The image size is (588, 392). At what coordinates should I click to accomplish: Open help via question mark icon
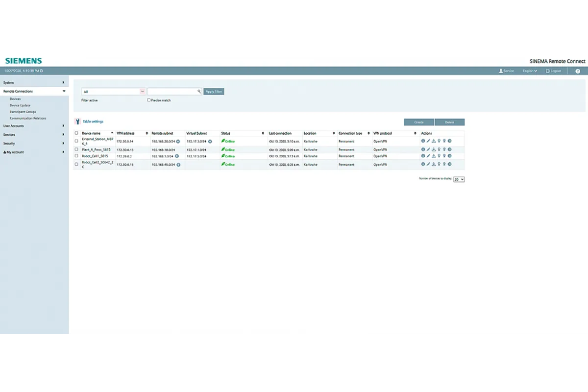pos(578,71)
